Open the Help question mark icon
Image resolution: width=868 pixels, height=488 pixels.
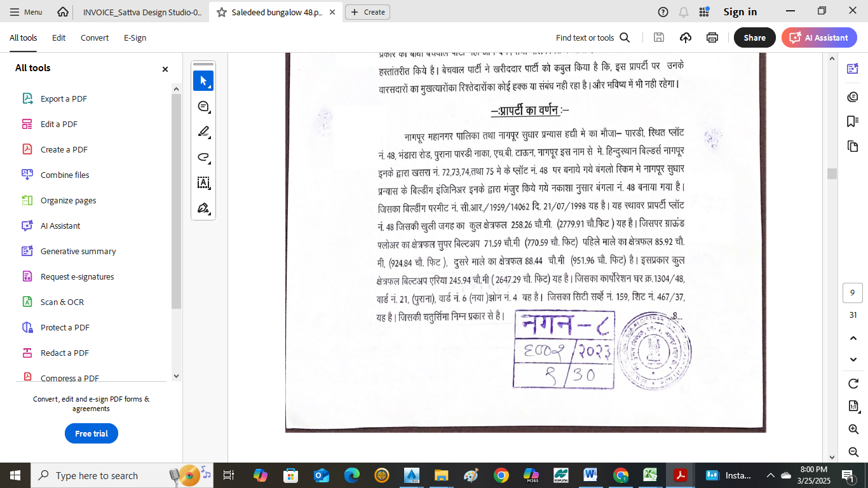click(x=663, y=12)
